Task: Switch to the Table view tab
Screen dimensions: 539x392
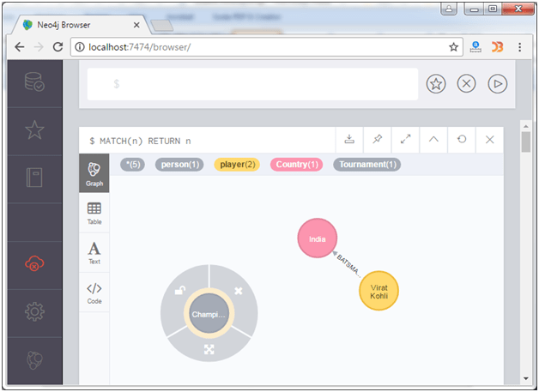Action: click(94, 213)
